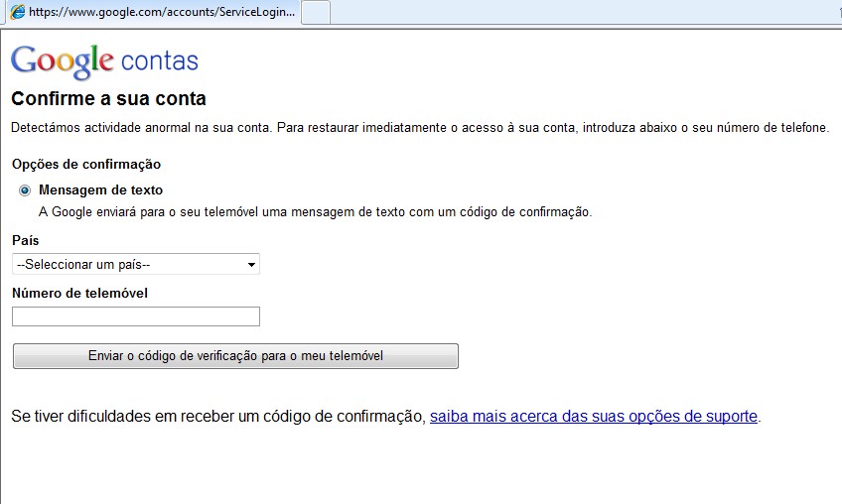Click the Opções de confirmação label
Image resolution: width=842 pixels, height=504 pixels.
(x=86, y=165)
